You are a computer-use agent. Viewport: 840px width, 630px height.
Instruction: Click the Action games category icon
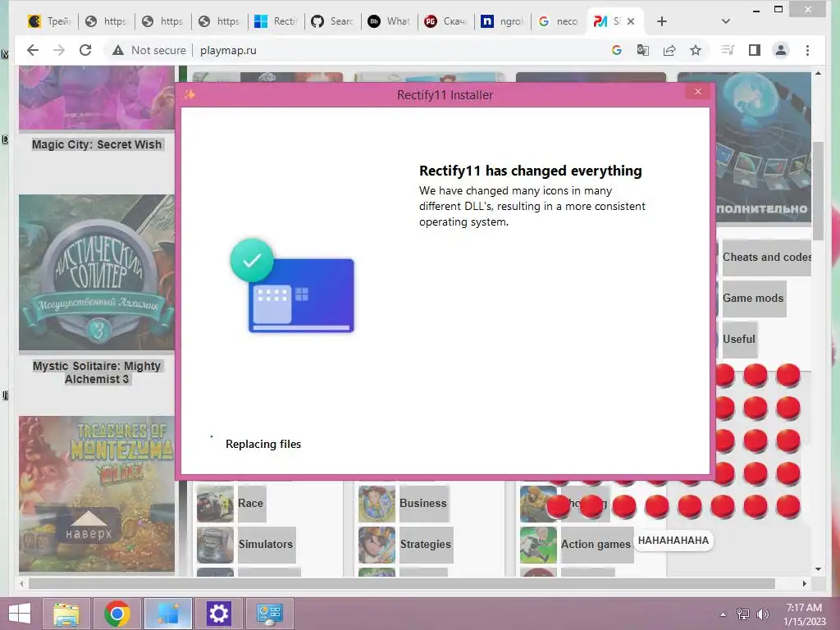point(538,545)
